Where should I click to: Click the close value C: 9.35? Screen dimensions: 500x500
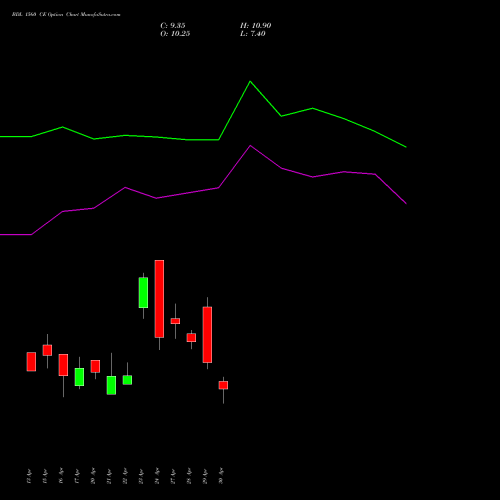pos(173,26)
